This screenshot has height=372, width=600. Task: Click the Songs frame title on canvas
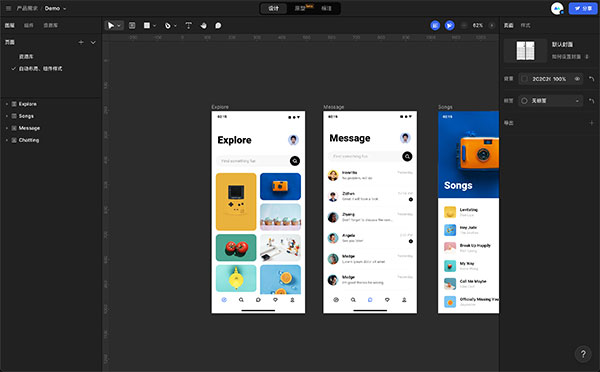tap(445, 107)
